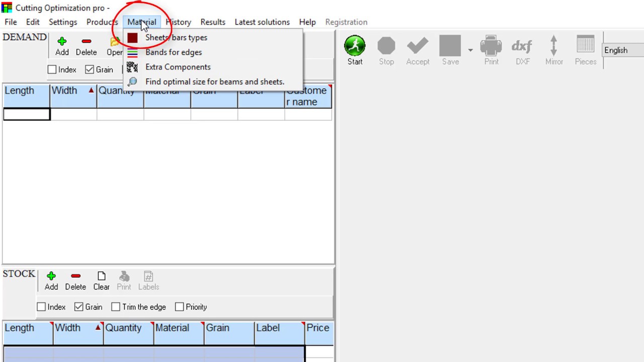The width and height of the screenshot is (644, 362).
Task: Click the Price column header in STOCK table
Action: coord(319,333)
